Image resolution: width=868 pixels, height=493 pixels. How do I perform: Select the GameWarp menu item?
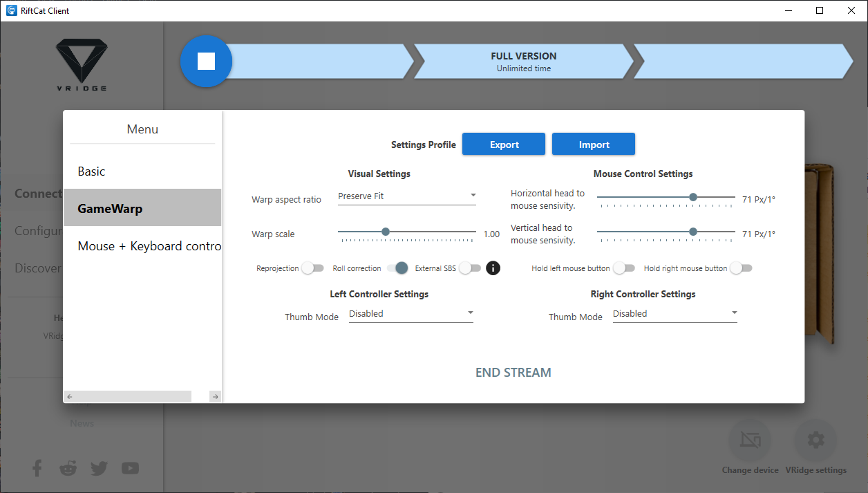pos(142,208)
